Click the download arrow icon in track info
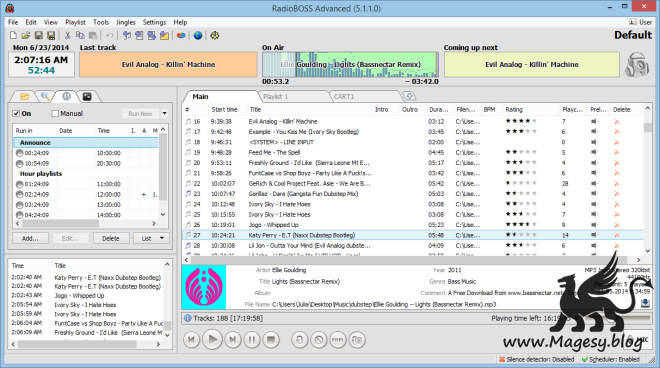Image resolution: width=660 pixels, height=368 pixels. (645, 303)
